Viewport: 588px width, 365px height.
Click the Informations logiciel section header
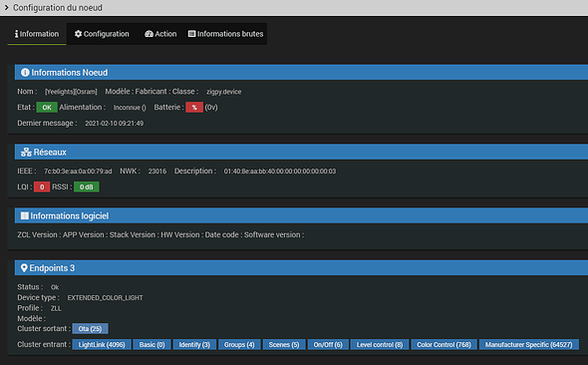point(301,215)
